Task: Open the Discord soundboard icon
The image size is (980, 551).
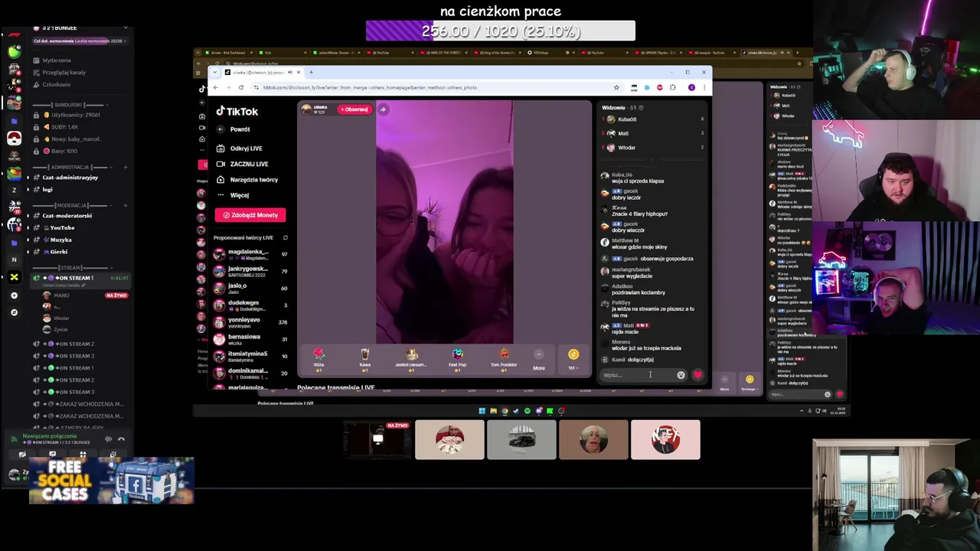Action: point(113,455)
